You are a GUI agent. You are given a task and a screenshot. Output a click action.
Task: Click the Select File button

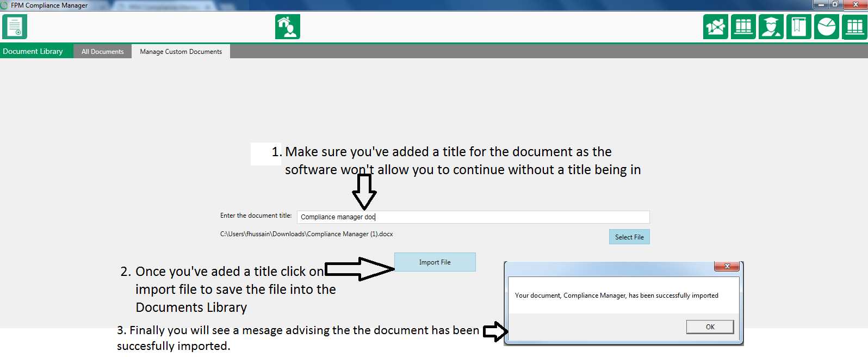pyautogui.click(x=629, y=237)
